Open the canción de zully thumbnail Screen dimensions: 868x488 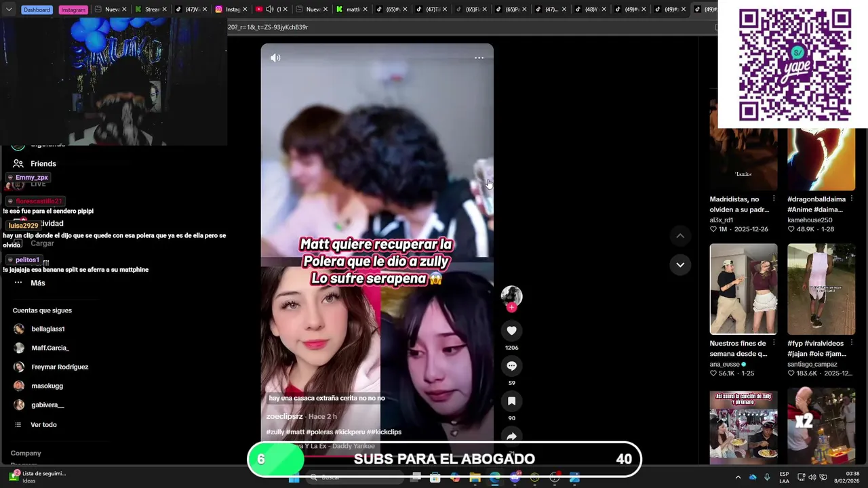tap(743, 427)
